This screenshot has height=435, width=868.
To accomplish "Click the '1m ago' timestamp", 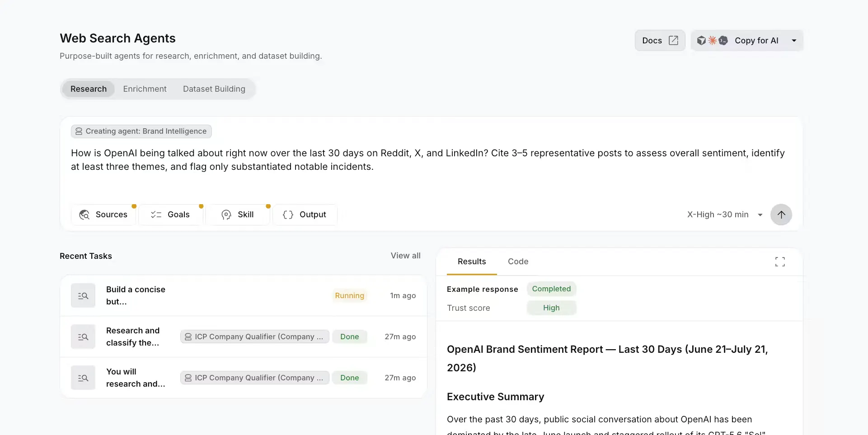I will pos(403,295).
